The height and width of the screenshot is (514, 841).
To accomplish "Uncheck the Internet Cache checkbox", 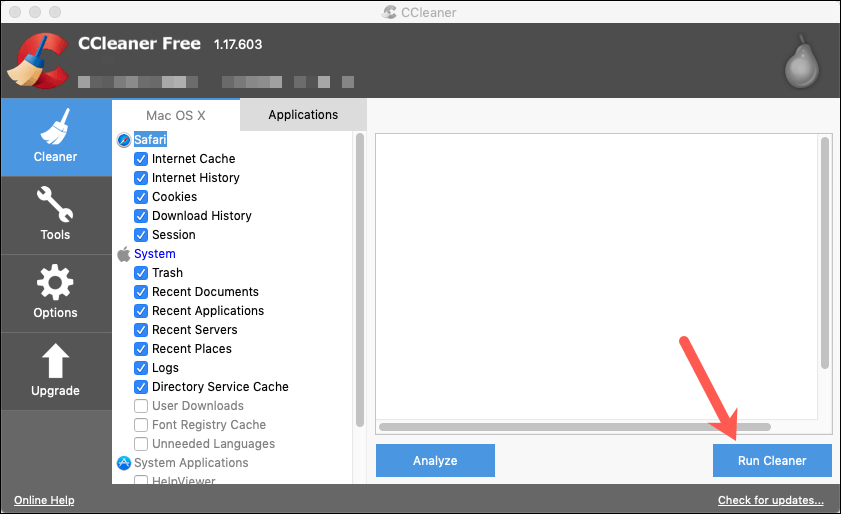I will point(141,159).
